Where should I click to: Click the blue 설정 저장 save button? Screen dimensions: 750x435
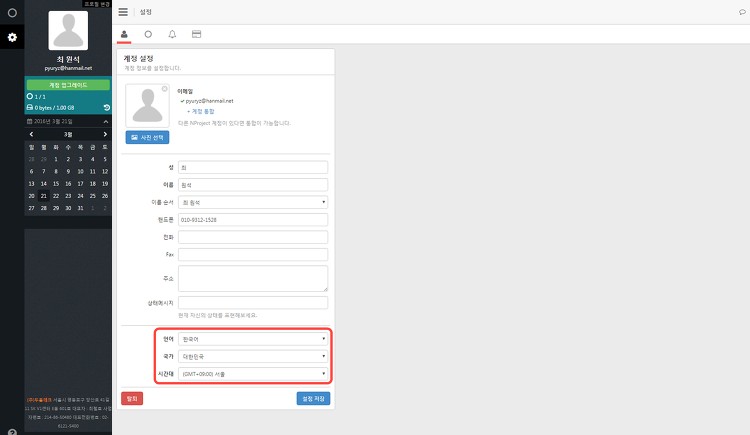(x=313, y=399)
